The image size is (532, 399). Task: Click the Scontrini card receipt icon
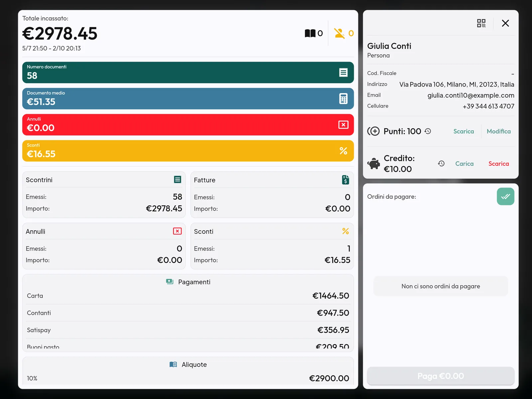tap(178, 180)
